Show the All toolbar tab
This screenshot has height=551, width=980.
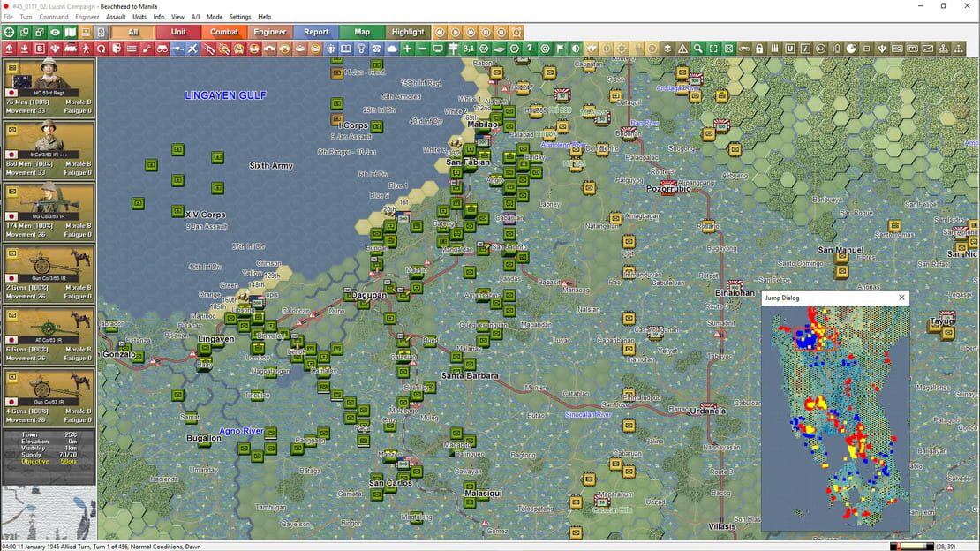click(132, 32)
